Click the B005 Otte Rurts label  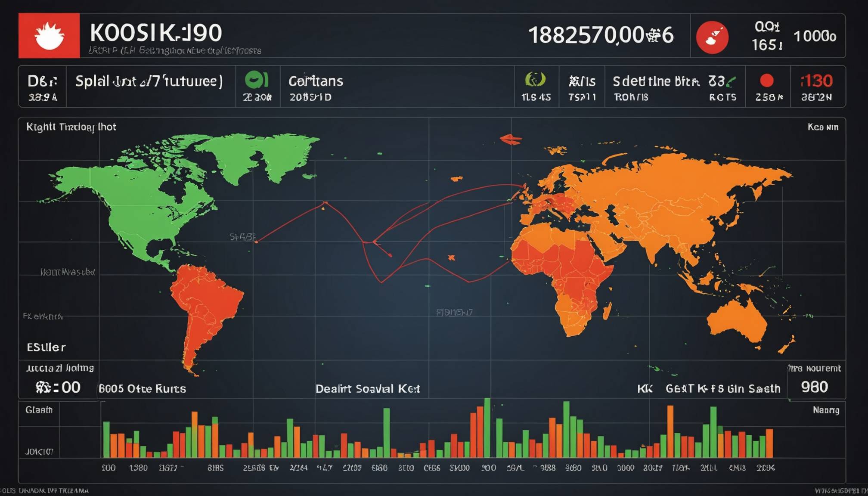click(x=143, y=389)
